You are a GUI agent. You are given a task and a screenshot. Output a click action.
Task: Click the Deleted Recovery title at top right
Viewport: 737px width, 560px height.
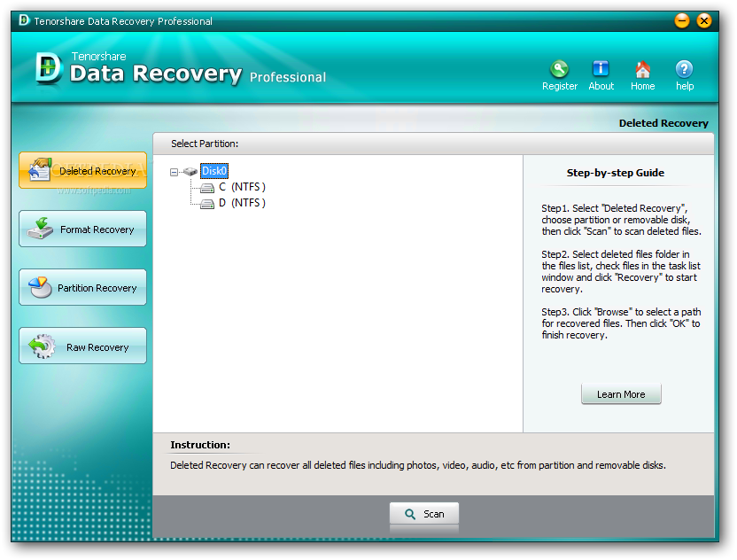(663, 123)
